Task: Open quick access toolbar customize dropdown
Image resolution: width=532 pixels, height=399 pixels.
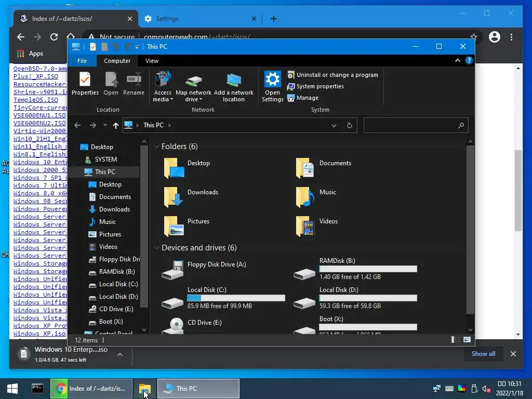Action: click(x=137, y=47)
